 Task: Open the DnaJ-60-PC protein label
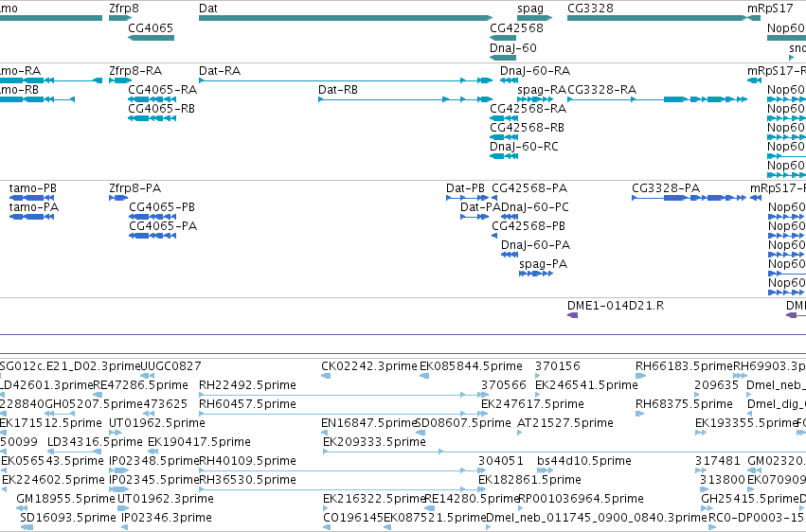coord(534,207)
